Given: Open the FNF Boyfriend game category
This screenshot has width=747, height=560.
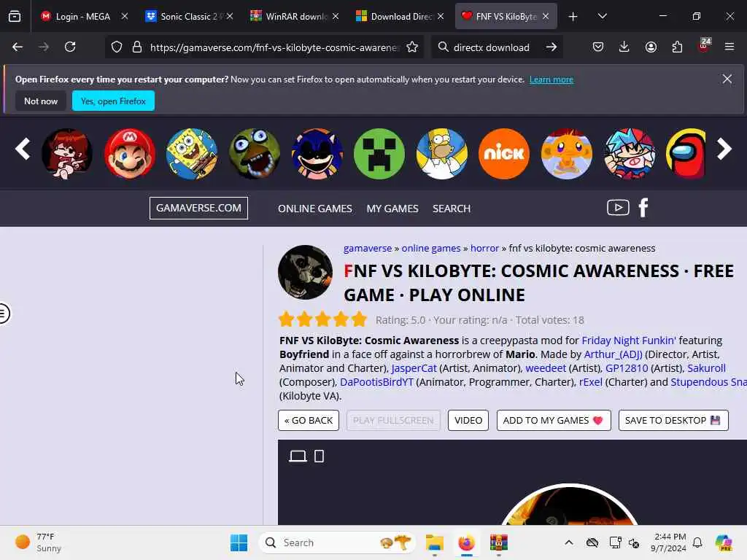Looking at the screenshot, I should coord(630,154).
